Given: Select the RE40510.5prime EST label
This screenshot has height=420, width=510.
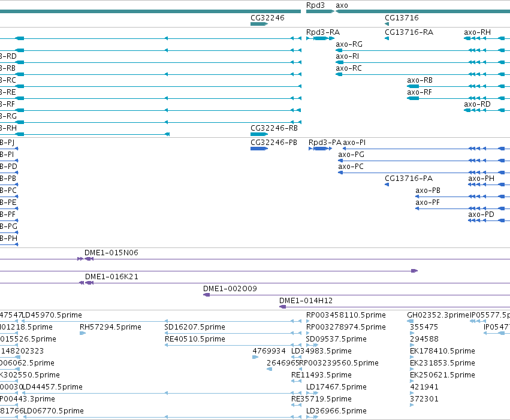Looking at the screenshot, I should [195, 339].
